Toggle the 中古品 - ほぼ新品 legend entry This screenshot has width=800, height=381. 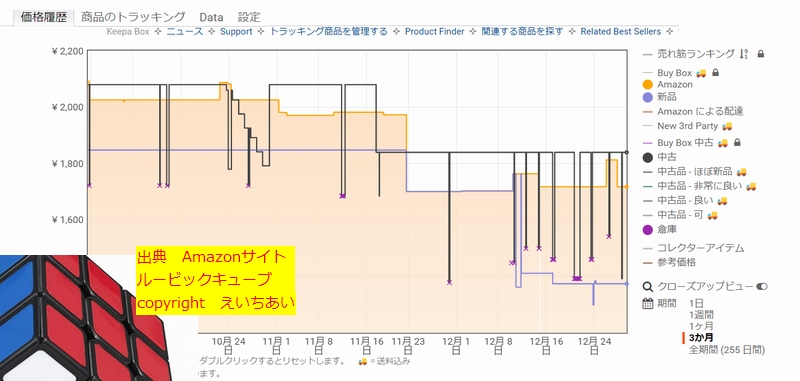[694, 172]
